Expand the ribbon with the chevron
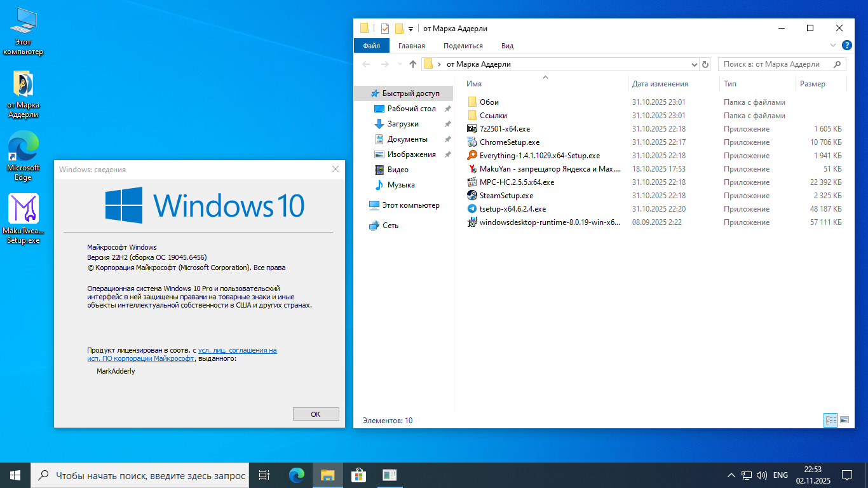The height and width of the screenshot is (488, 868). click(833, 46)
